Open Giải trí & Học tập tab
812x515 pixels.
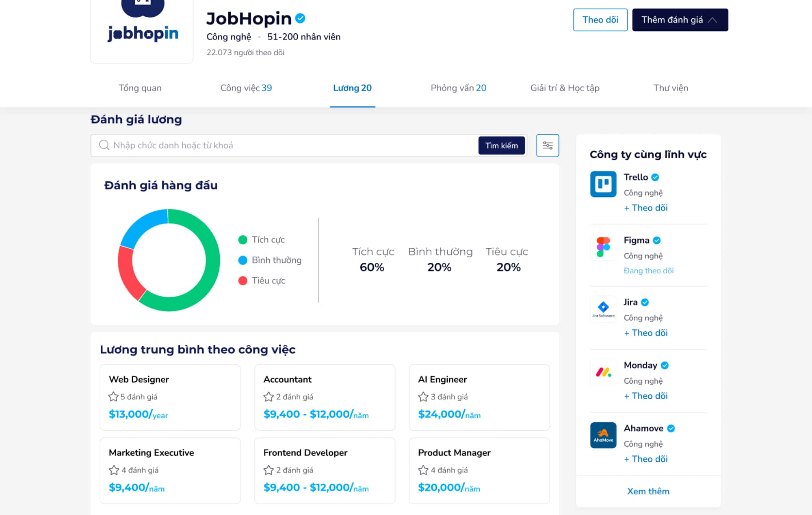(x=565, y=88)
